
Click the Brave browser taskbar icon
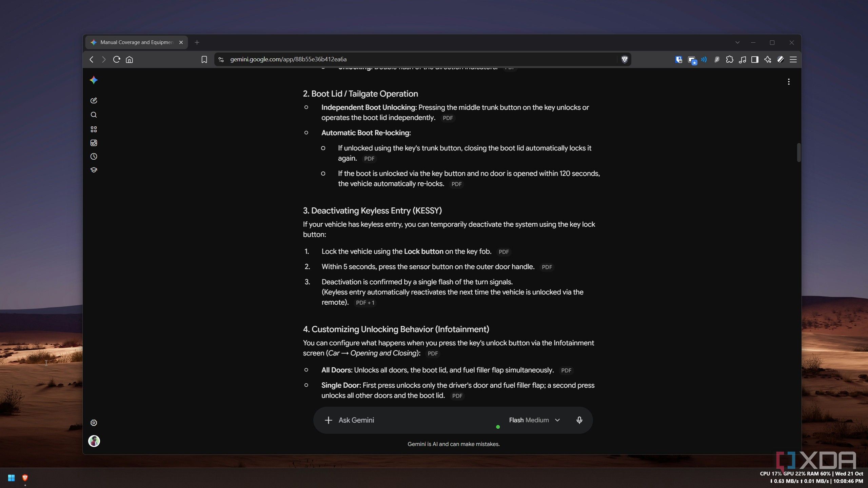pos(25,478)
